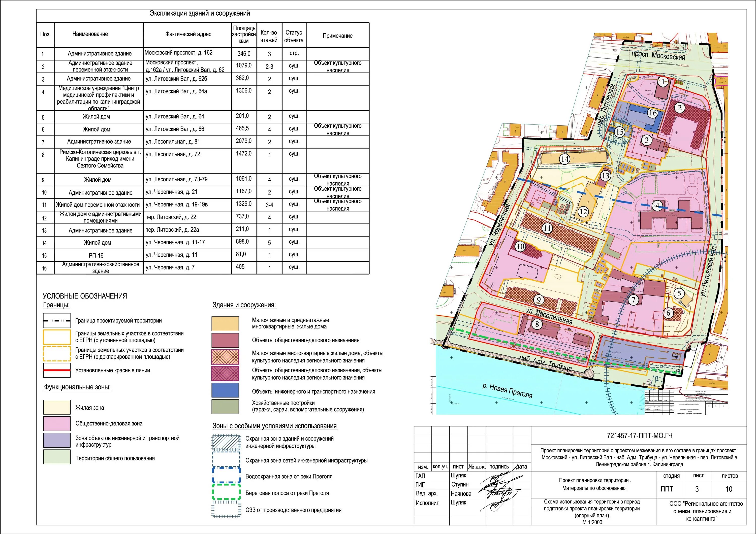Image resolution: width=756 pixels, height=534 pixels.
Task: Click the residential zone cream swatch
Action: [x=57, y=407]
